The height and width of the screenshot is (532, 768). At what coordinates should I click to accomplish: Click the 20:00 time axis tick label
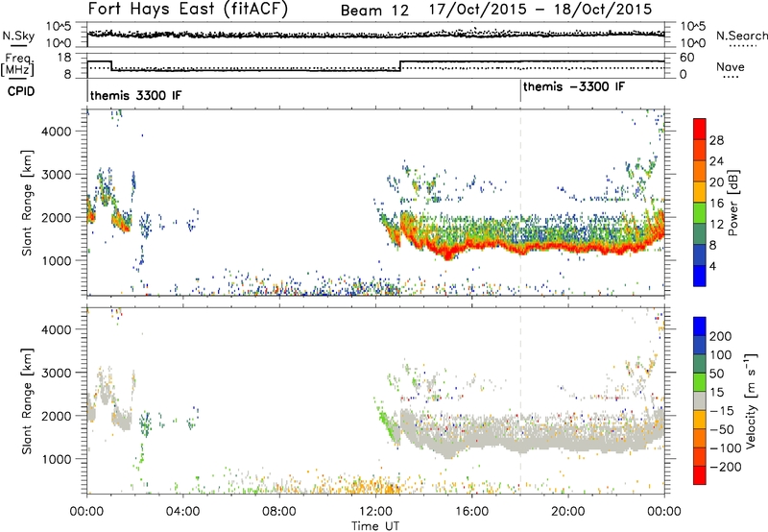point(568,512)
